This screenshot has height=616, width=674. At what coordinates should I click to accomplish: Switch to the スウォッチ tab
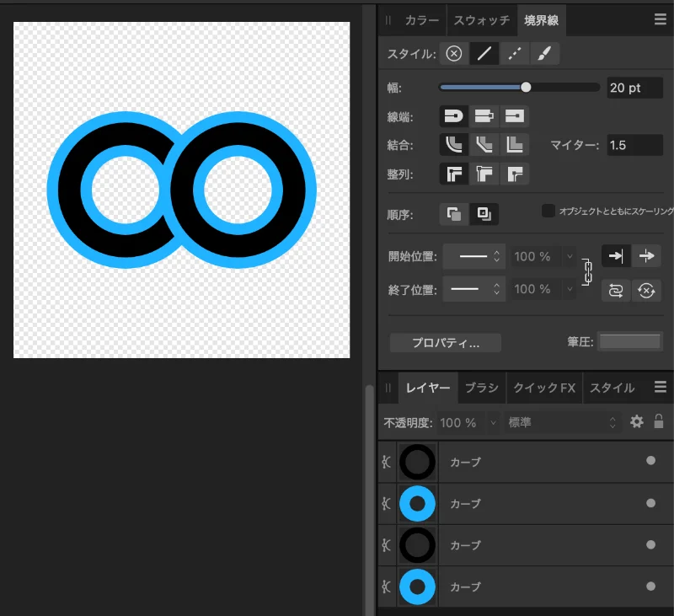tap(482, 20)
